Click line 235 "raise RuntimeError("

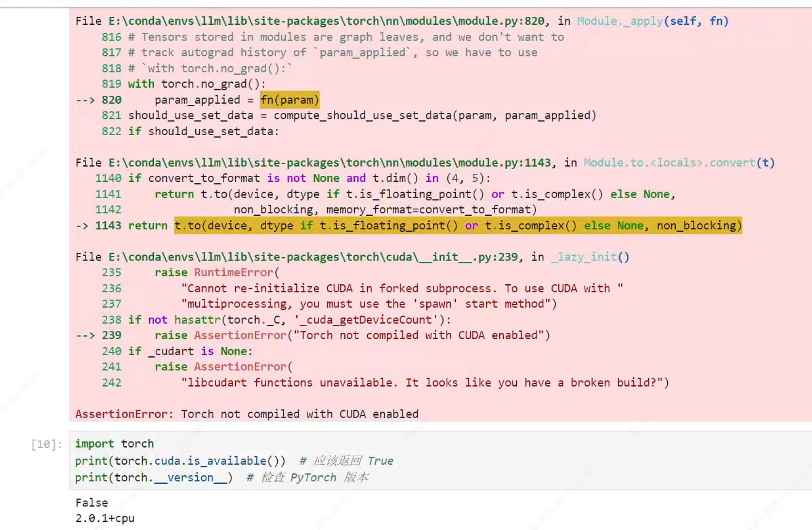pyautogui.click(x=217, y=272)
